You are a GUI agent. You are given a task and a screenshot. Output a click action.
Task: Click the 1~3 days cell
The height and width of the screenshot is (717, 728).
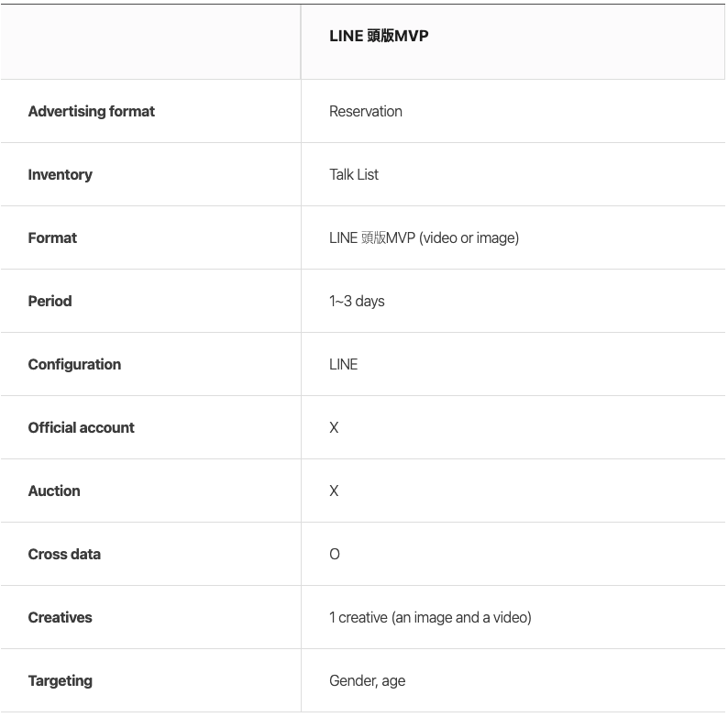(357, 301)
